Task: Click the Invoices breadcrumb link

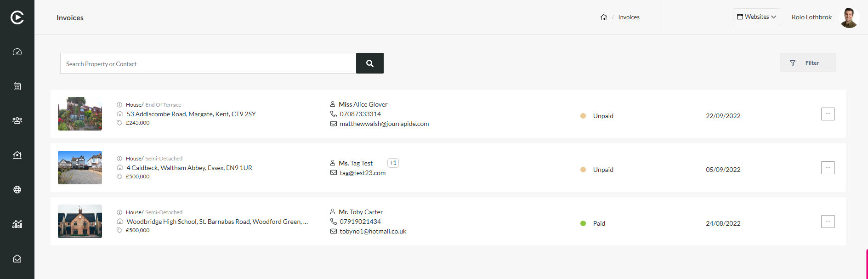Action: tap(629, 17)
